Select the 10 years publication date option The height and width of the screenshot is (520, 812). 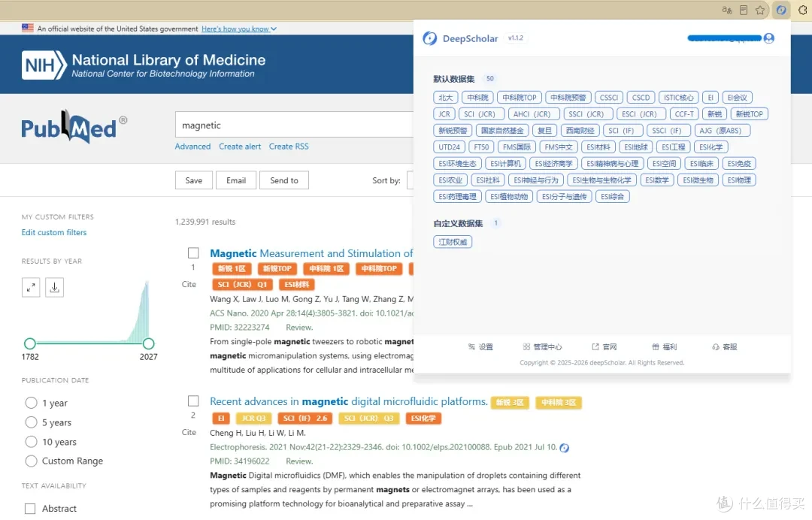(31, 442)
